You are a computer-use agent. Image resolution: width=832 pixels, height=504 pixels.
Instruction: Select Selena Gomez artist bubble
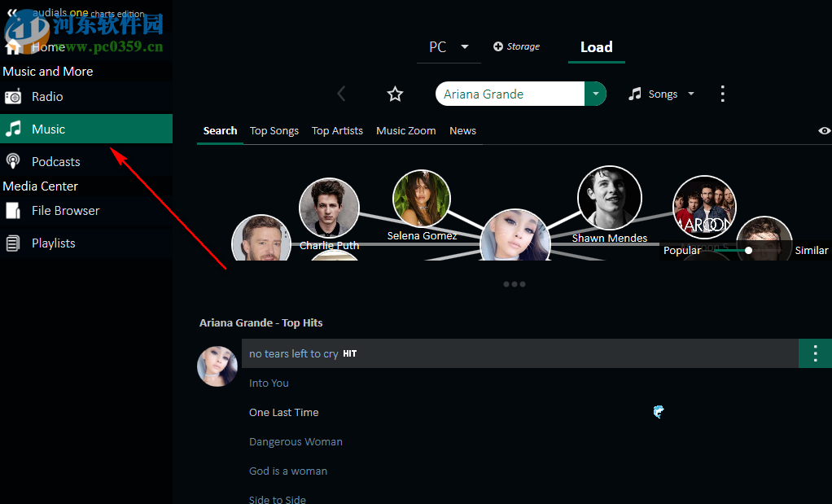tap(422, 199)
